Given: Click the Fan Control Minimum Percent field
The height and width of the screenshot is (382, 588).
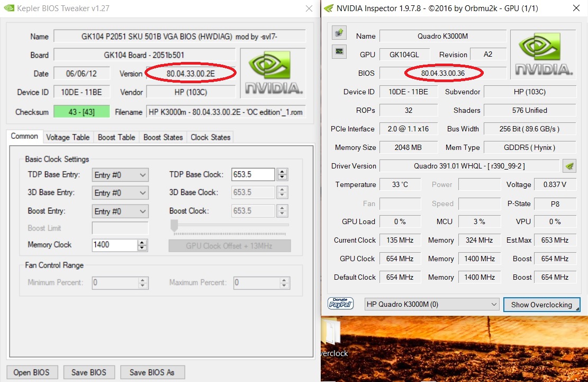Looking at the screenshot, I should [115, 282].
